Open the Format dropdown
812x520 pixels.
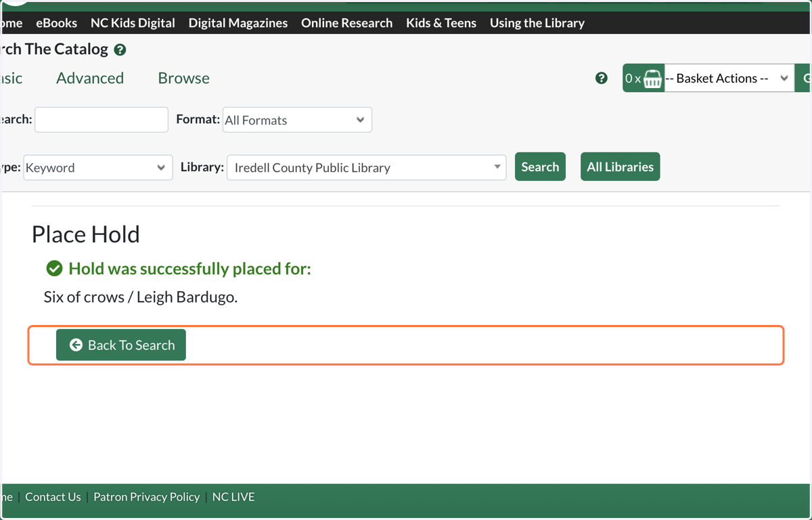297,120
